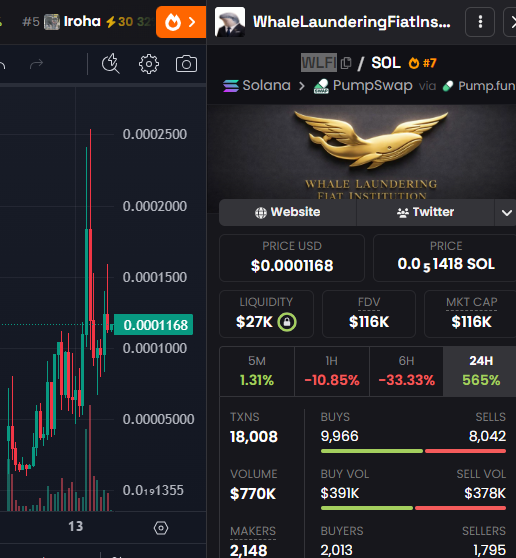
Task: Open Solana chain link
Action: tap(257, 86)
